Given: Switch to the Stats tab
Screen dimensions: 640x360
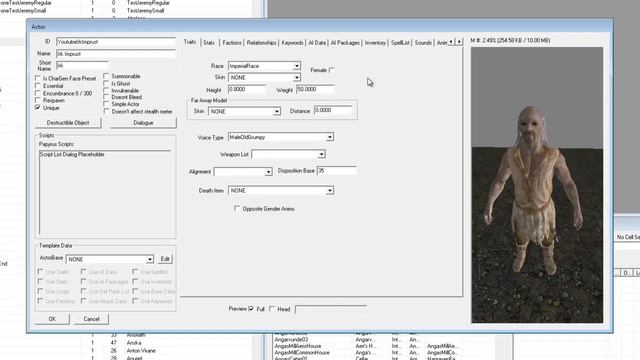Looking at the screenshot, I should tap(209, 42).
